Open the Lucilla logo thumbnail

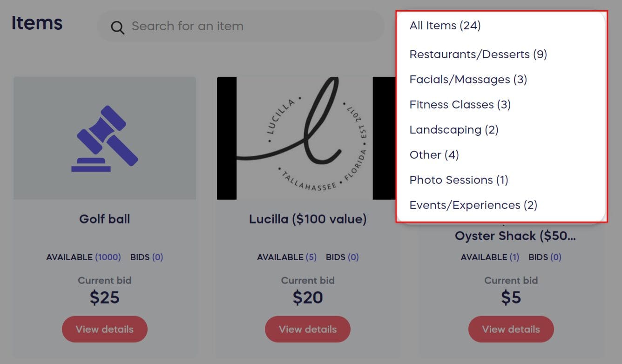click(306, 138)
